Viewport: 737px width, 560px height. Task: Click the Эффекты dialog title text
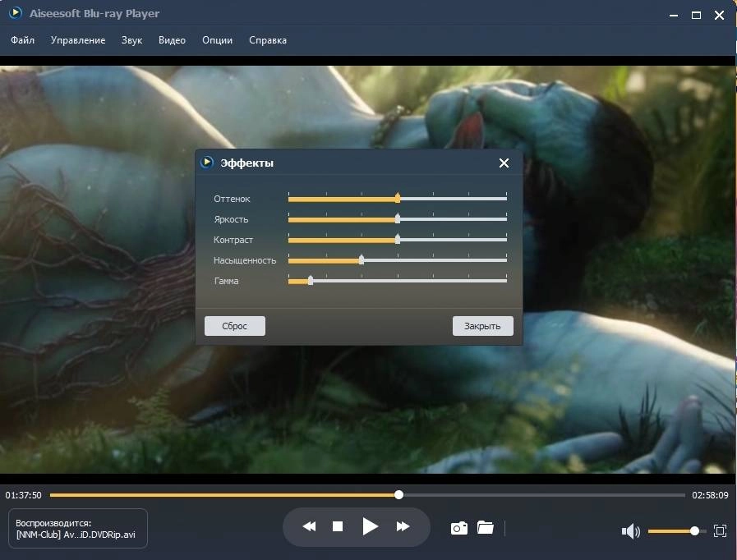(247, 163)
